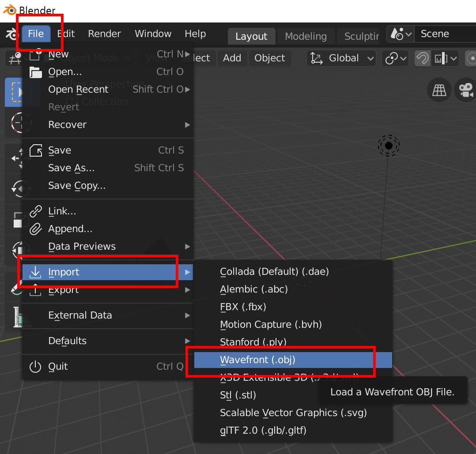476x454 pixels.
Task: Toggle the camera view icon
Action: point(465,90)
